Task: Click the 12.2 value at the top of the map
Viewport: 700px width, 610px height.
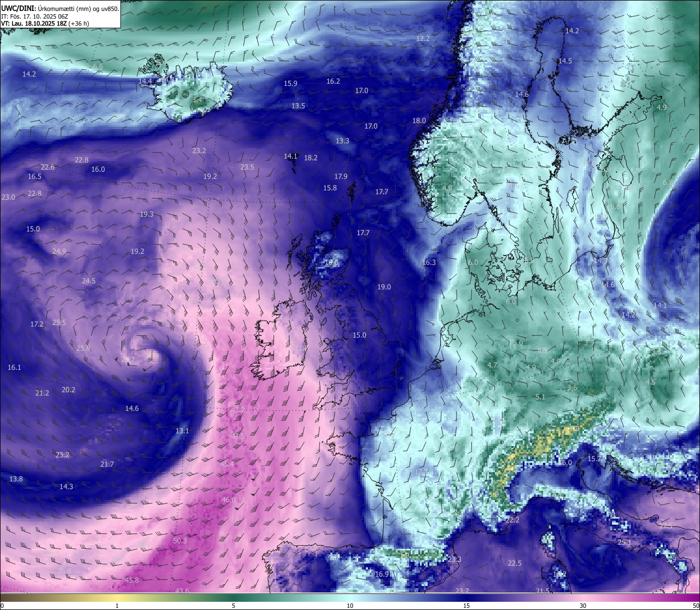Action: pos(423,39)
